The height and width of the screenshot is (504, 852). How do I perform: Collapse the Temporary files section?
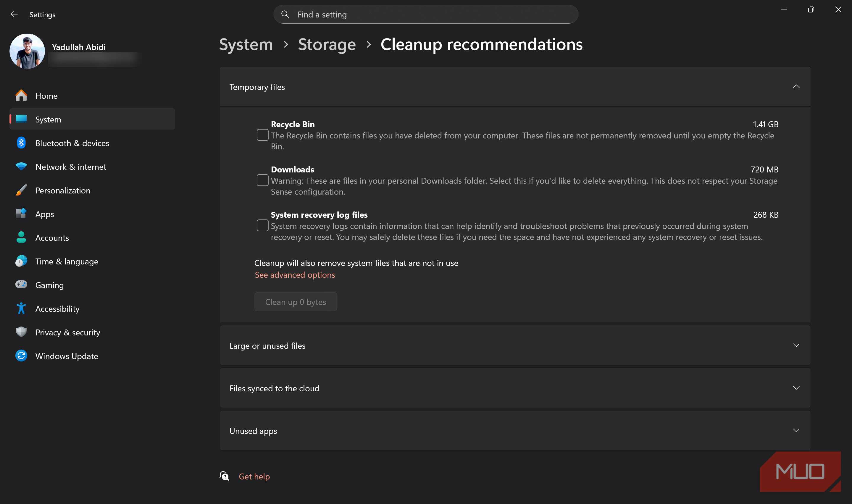pos(515,87)
